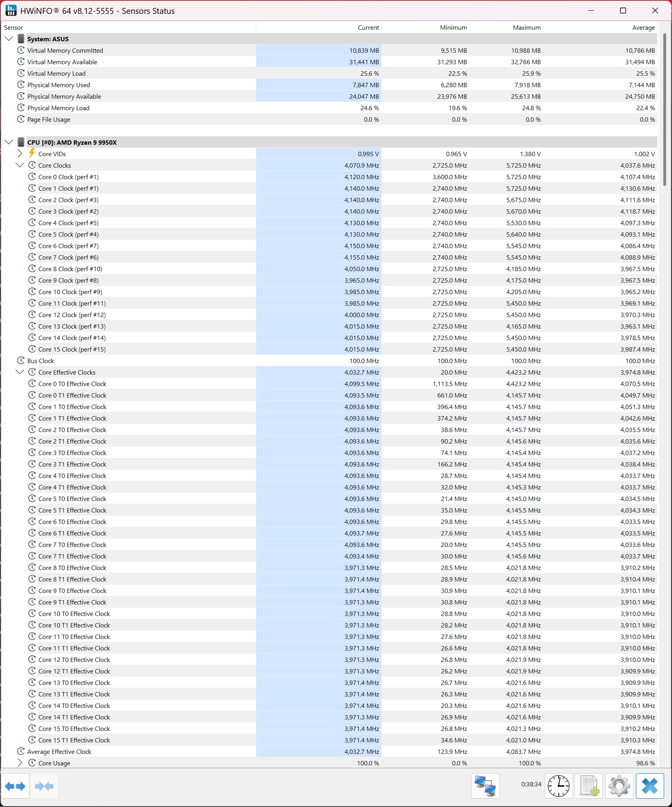The image size is (672, 807).
Task: Click the clock reset timer icon
Action: coord(559,786)
